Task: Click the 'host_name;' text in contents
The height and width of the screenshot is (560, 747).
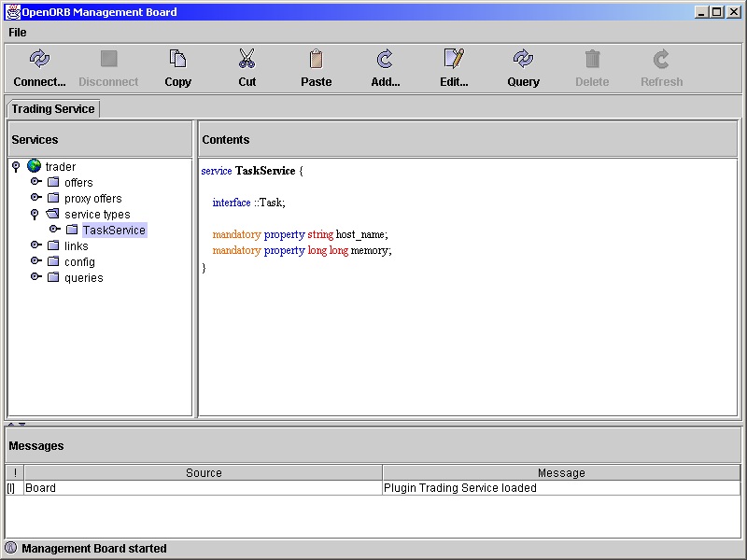Action: 362,234
